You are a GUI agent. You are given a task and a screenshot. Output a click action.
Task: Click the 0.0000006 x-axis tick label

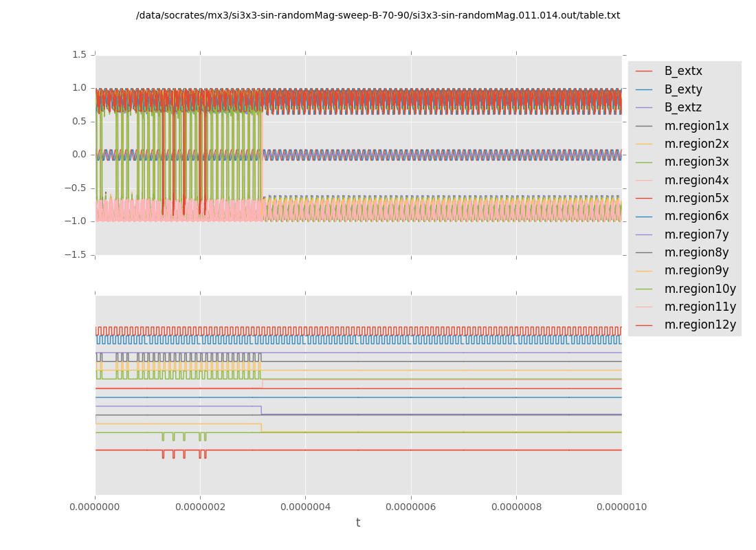pos(411,507)
